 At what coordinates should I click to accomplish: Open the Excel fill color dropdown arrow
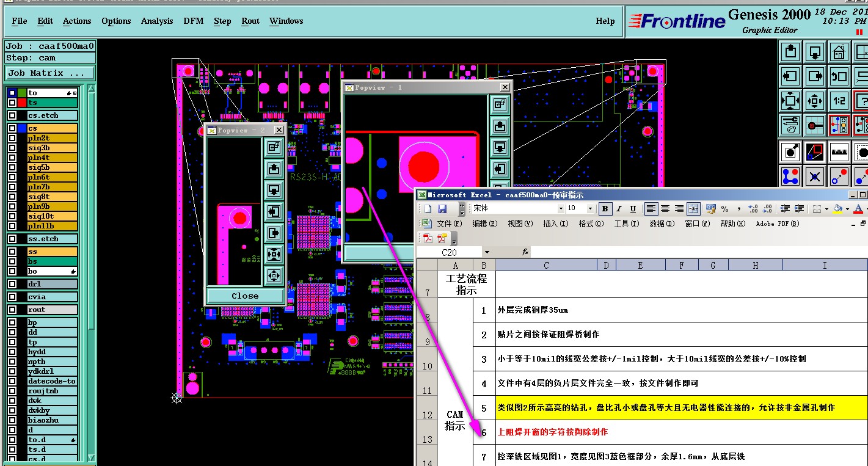click(847, 209)
